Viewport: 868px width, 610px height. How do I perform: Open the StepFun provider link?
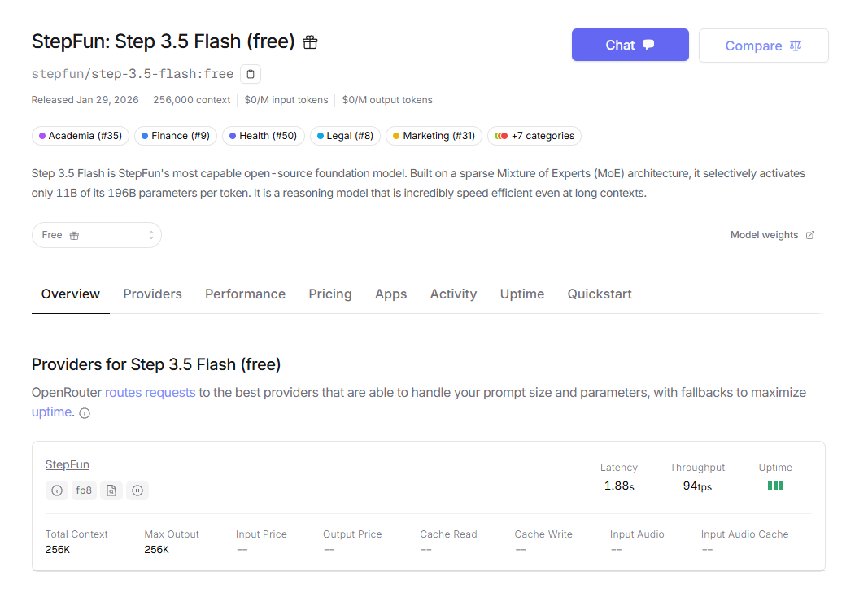tap(68, 464)
